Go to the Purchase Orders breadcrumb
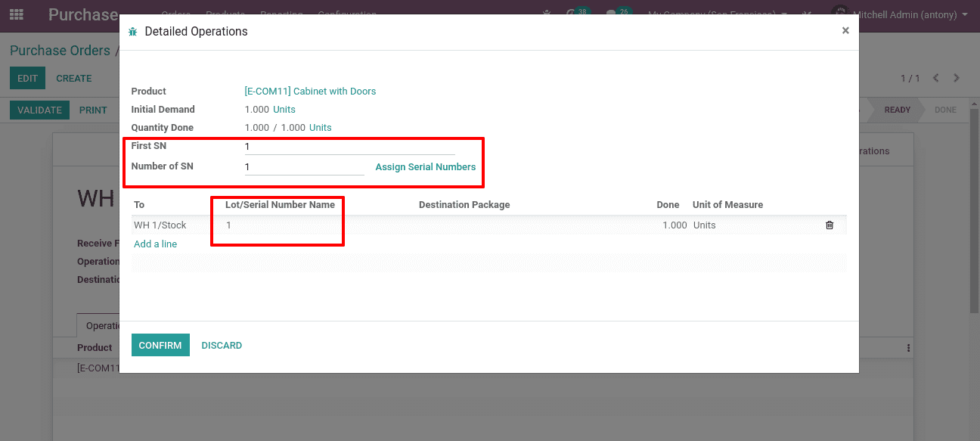This screenshot has height=441, width=980. click(60, 51)
